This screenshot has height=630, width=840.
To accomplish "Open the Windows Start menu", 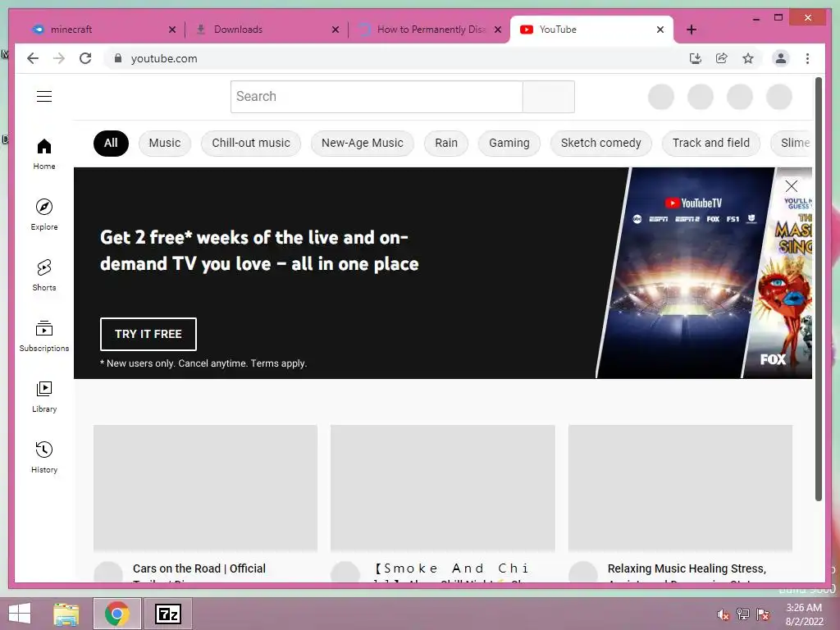I will [20, 614].
